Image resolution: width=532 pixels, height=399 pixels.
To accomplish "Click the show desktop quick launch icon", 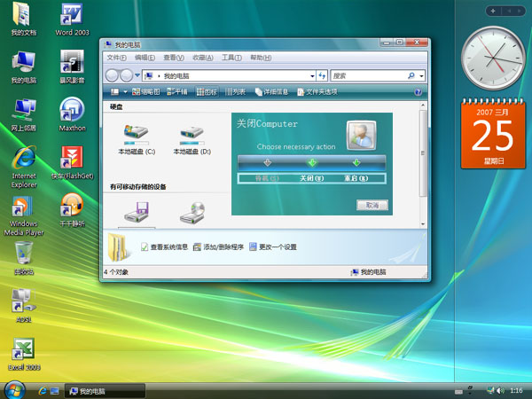I will coord(55,391).
